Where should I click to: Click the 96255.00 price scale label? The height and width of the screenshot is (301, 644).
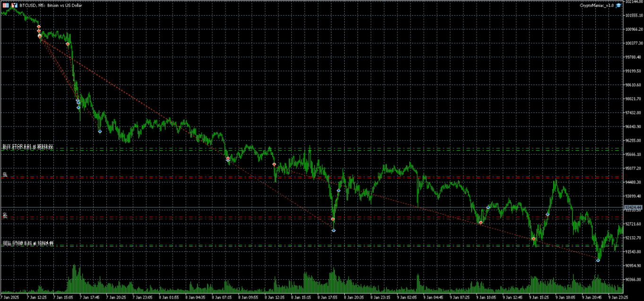633,140
